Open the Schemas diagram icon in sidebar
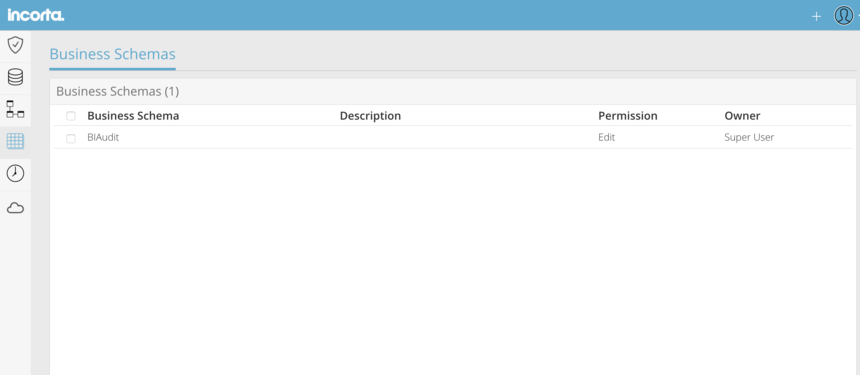The width and height of the screenshot is (860, 375). pos(15,109)
